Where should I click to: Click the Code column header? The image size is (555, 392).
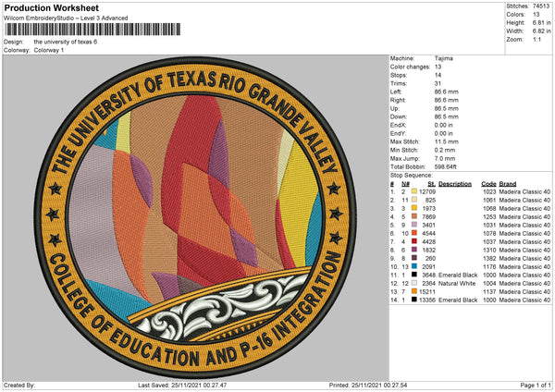(x=488, y=184)
